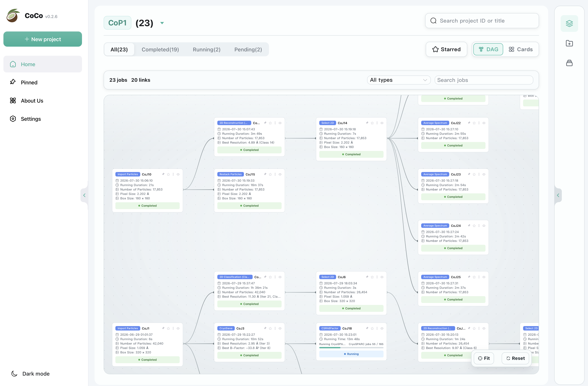Star the CoJ25 Average Spectrum job
Viewport: 588px width, 386px height.
click(x=474, y=277)
